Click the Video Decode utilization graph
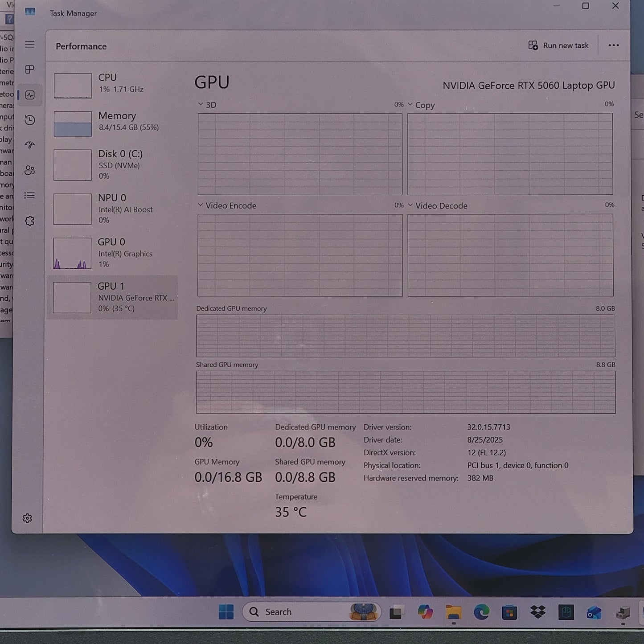The width and height of the screenshot is (644, 644). pyautogui.click(x=510, y=255)
